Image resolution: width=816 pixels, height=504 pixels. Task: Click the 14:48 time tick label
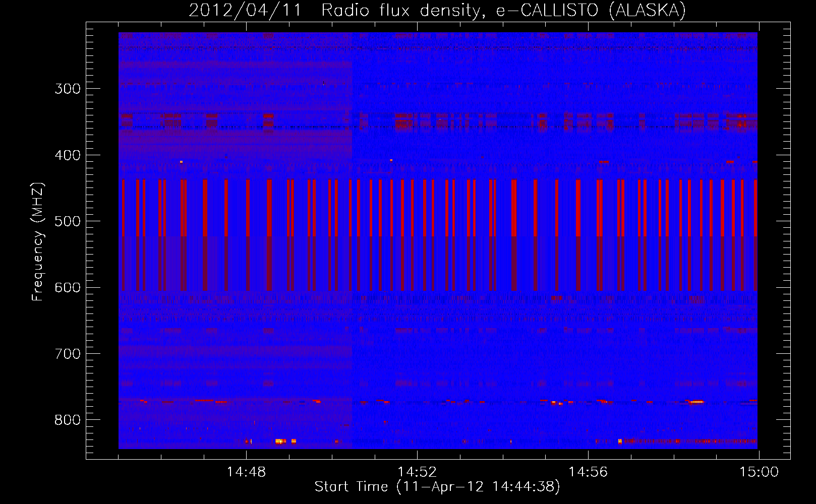point(246,472)
